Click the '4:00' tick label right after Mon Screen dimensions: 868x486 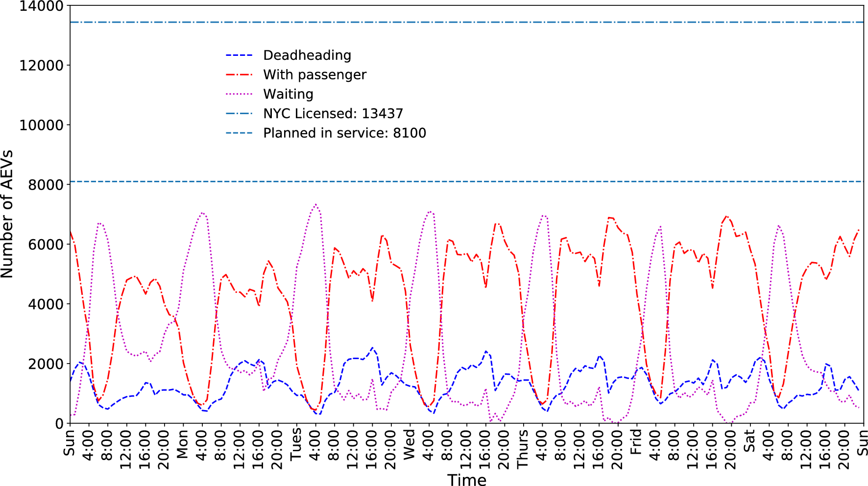[202, 446]
